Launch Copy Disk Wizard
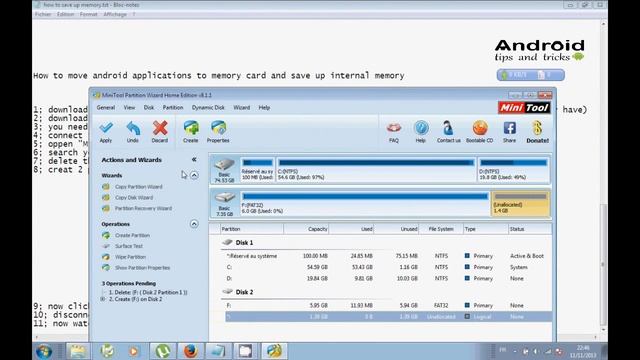This screenshot has height=360, width=640. point(134,198)
